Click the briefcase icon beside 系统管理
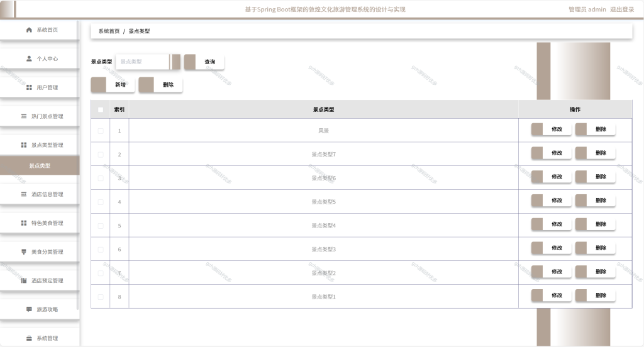644x347 pixels. coord(29,338)
